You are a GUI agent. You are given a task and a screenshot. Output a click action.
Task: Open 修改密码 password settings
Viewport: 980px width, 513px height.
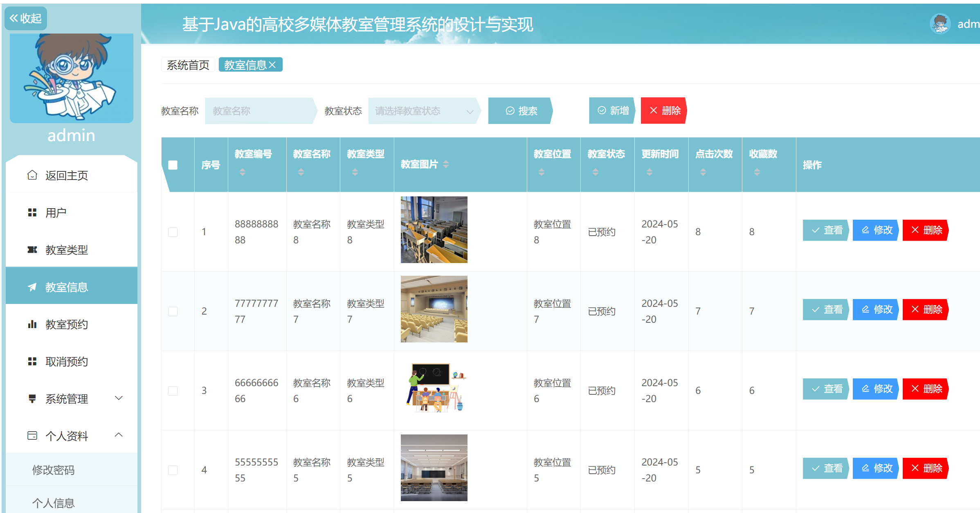(53, 470)
